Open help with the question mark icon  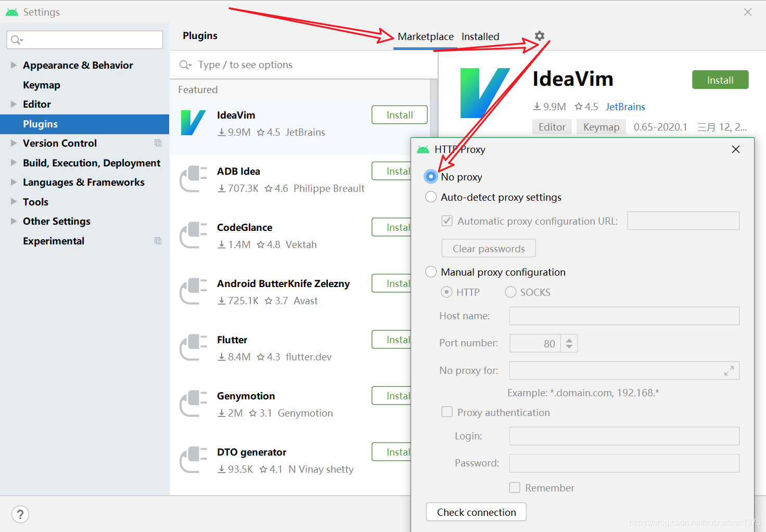click(x=20, y=514)
